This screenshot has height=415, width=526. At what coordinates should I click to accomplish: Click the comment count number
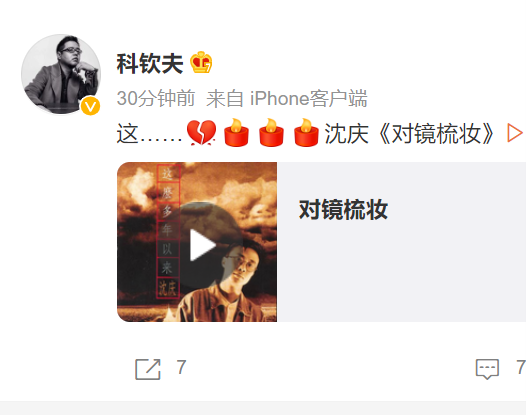pyautogui.click(x=521, y=367)
